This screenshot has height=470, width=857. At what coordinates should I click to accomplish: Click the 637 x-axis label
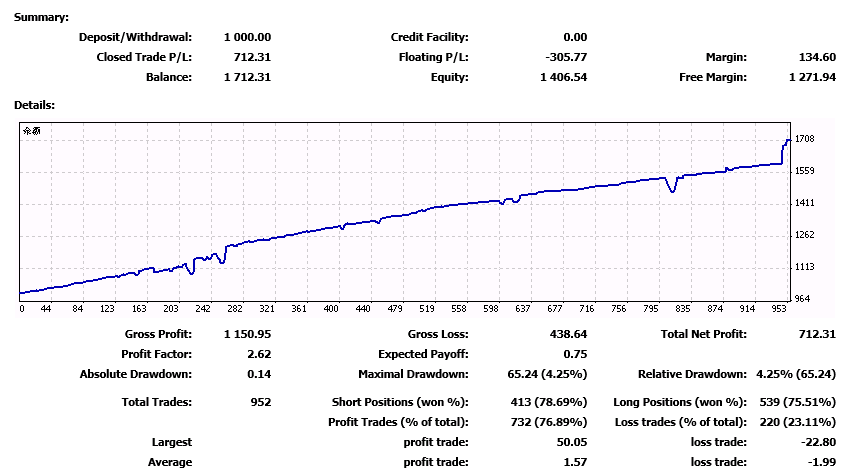tap(523, 309)
